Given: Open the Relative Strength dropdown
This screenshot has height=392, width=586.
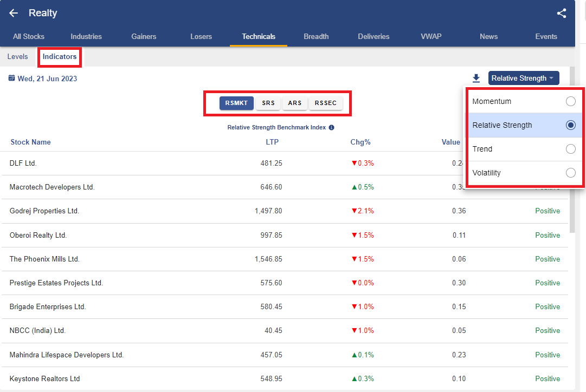Looking at the screenshot, I should coord(524,78).
